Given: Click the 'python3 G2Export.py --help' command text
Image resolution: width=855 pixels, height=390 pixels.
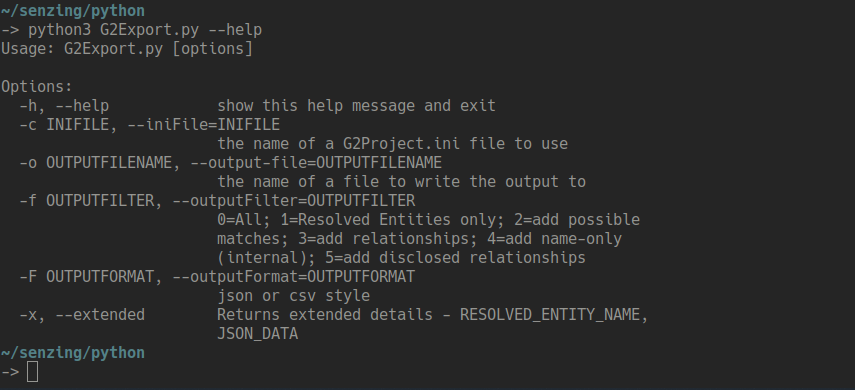Looking at the screenshot, I should pos(145,30).
